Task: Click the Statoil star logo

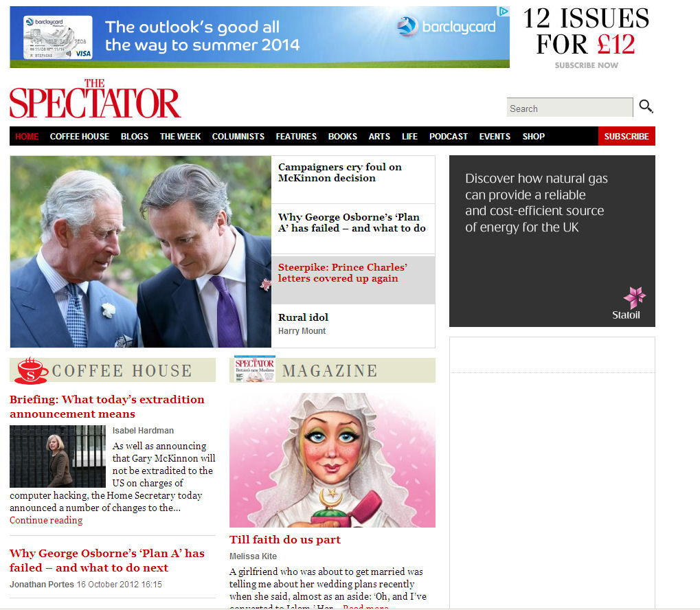Action: coord(633,297)
